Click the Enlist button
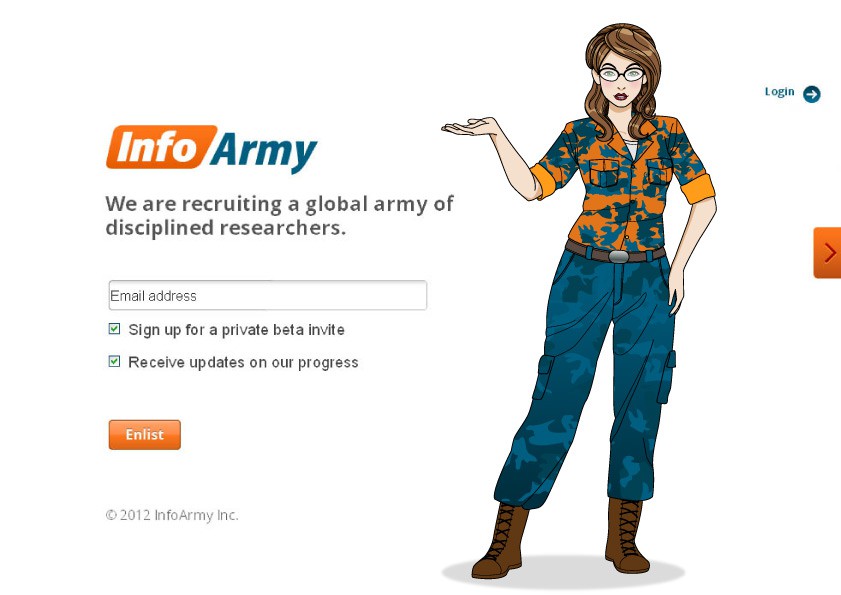Image resolution: width=841 pixels, height=595 pixels. 145,435
